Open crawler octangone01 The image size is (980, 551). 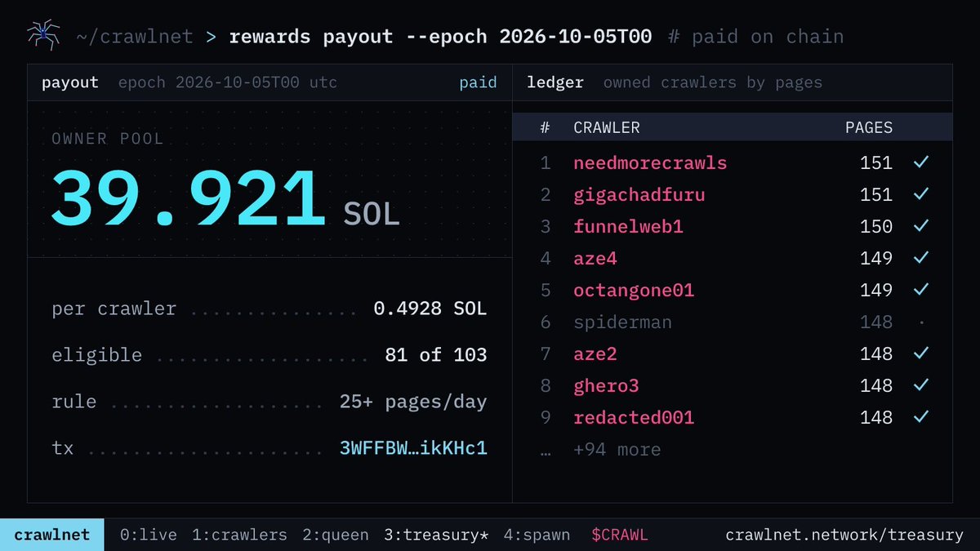click(634, 290)
